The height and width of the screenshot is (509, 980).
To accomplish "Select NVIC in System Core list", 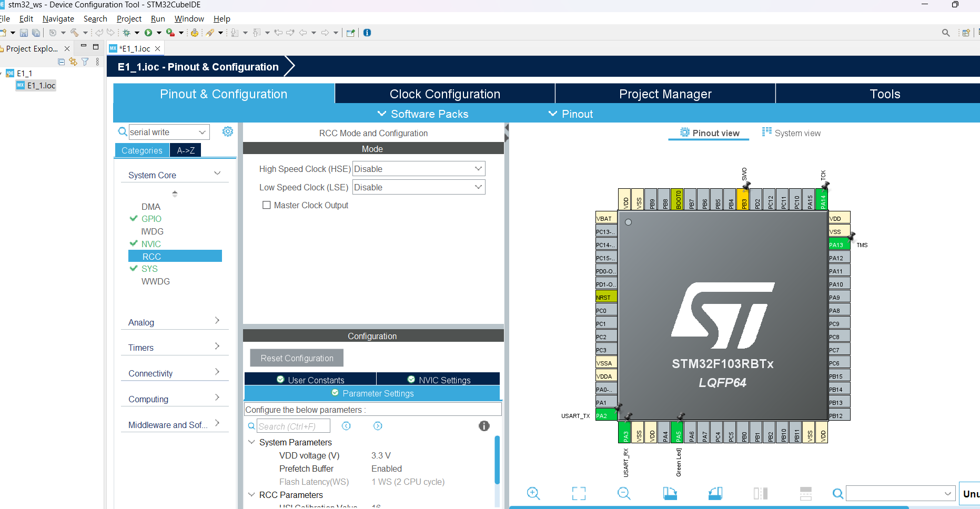I will [151, 244].
